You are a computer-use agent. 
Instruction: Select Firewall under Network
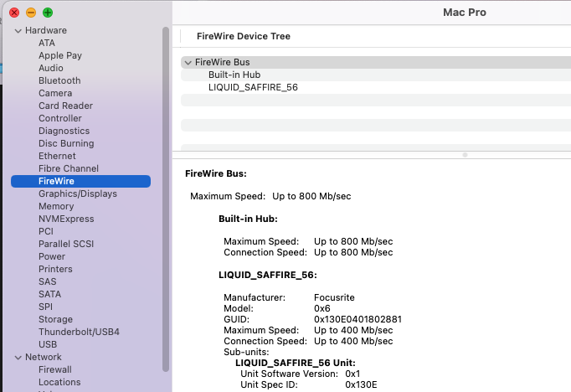point(55,369)
